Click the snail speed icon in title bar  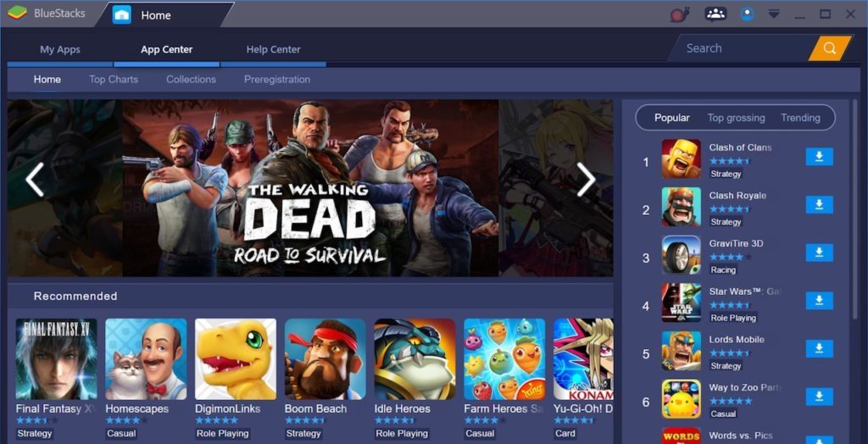coord(679,14)
